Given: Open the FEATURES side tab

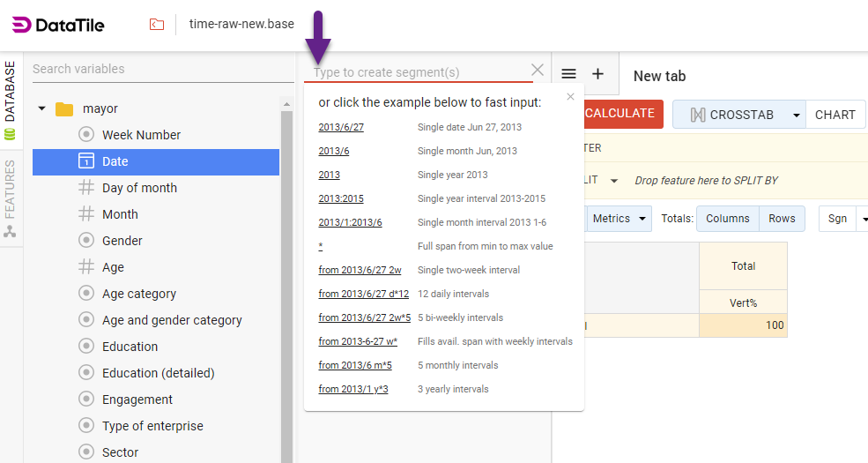Looking at the screenshot, I should click(11, 196).
